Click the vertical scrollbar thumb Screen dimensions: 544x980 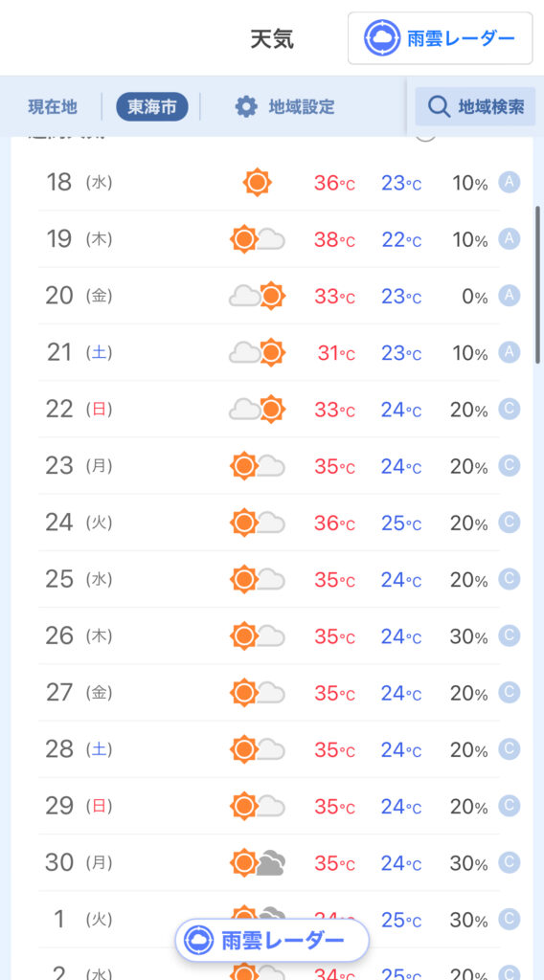point(537,284)
